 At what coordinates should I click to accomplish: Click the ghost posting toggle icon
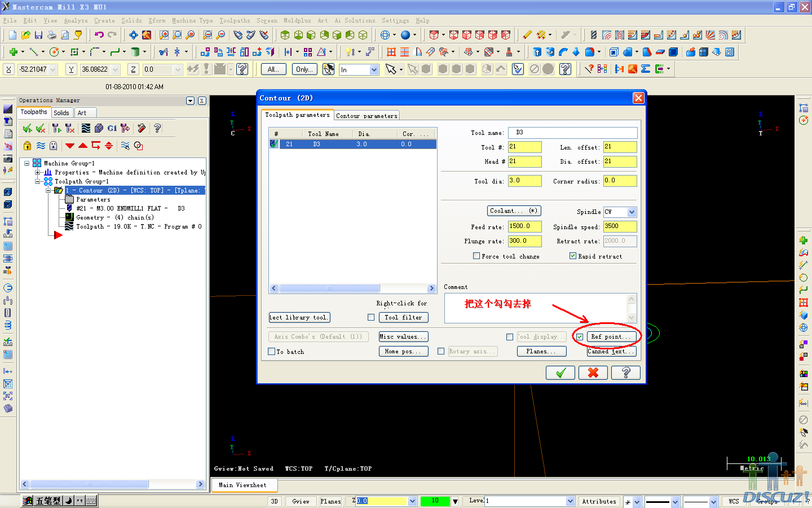(54, 146)
